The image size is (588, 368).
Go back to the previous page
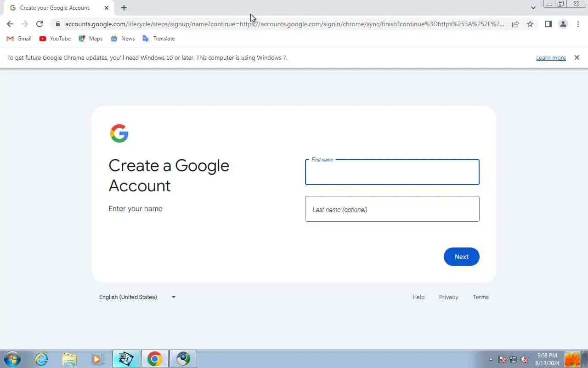pos(10,24)
